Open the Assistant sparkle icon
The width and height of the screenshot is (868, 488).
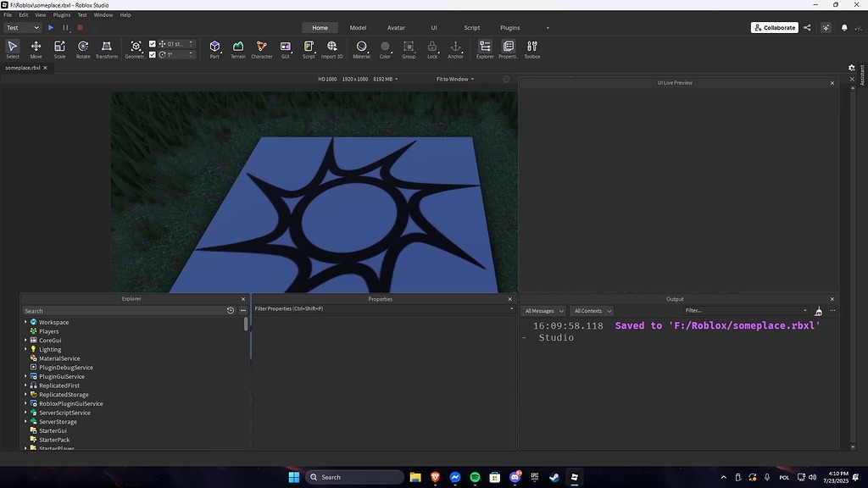point(826,28)
